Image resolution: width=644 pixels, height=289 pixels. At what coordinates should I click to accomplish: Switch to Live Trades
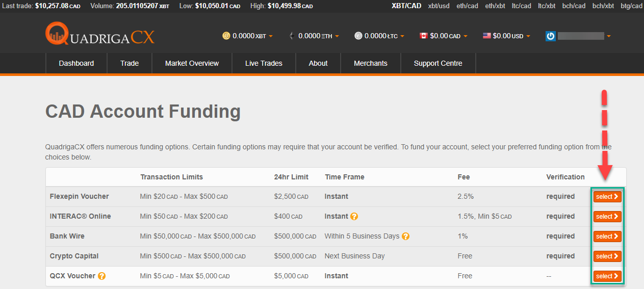[x=264, y=63]
